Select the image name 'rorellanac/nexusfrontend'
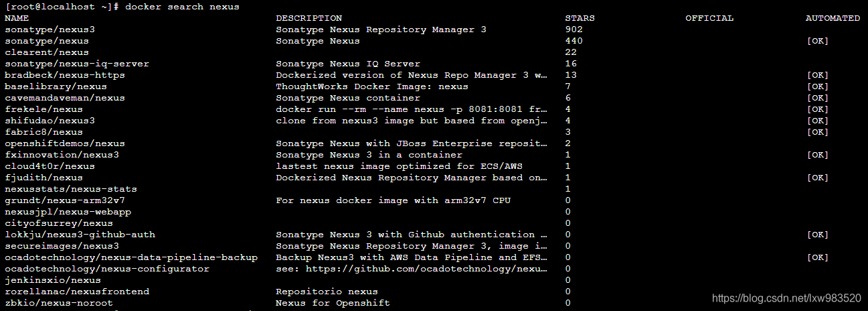 [77, 292]
